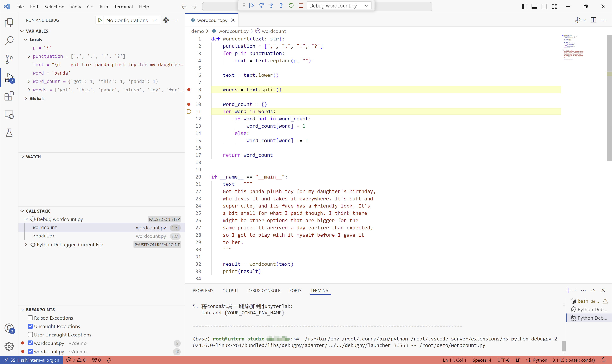Expand Globals in the Variables panel
This screenshot has width=612, height=364.
(26, 98)
